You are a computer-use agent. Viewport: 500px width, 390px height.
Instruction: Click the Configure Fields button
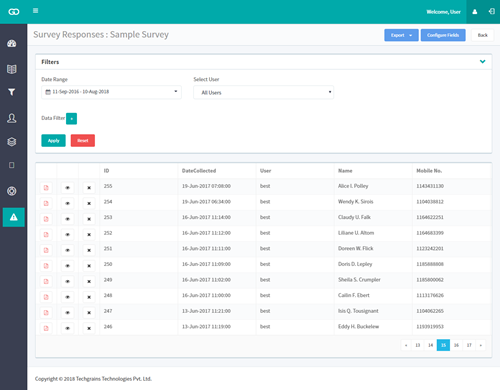[x=443, y=35]
